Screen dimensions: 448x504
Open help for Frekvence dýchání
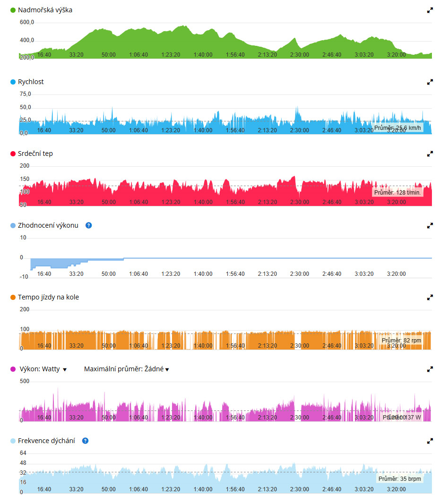point(85,441)
